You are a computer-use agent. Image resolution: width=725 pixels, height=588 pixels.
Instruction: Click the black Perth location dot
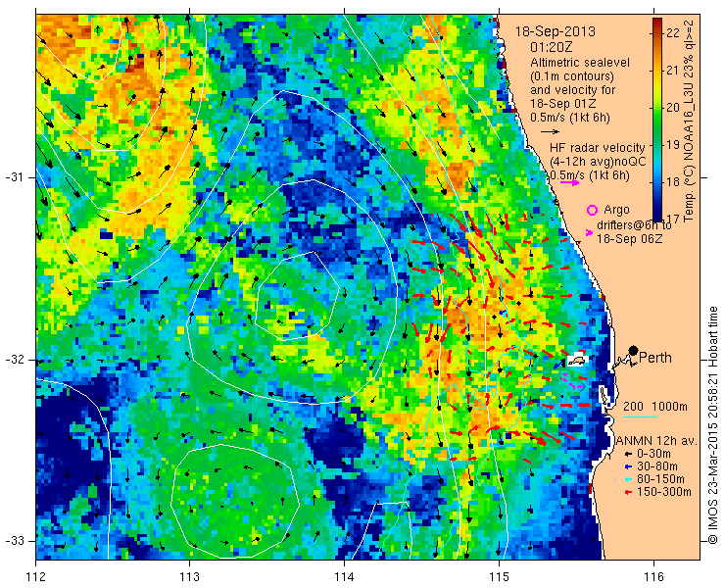(634, 351)
